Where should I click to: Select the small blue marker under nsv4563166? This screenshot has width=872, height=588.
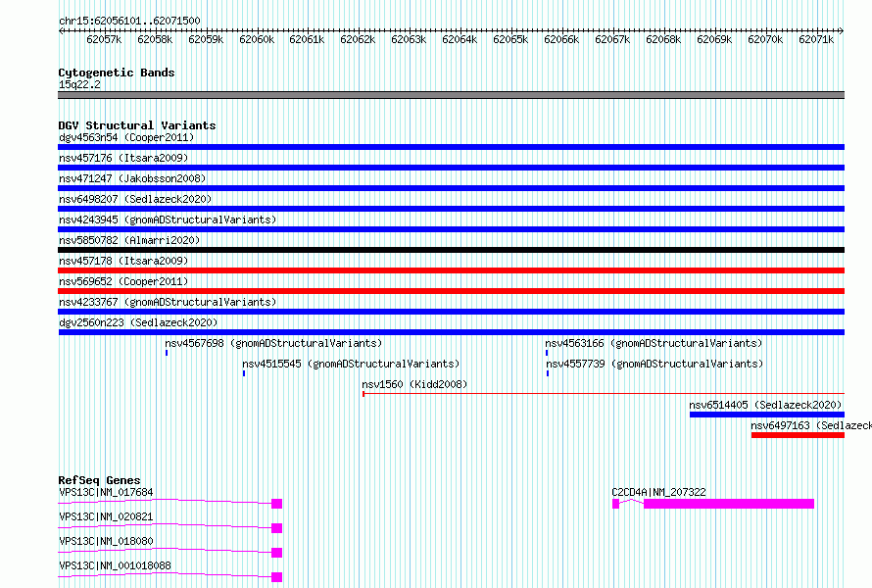[547, 353]
